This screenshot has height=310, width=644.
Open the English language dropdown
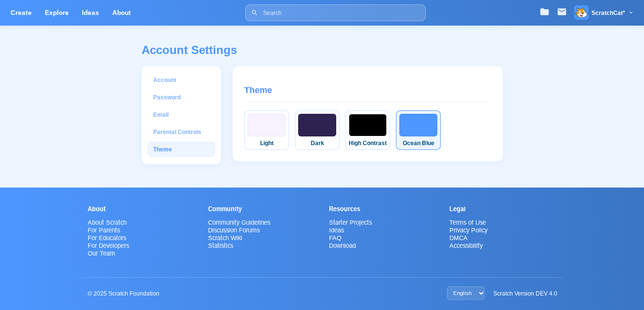[x=465, y=293]
